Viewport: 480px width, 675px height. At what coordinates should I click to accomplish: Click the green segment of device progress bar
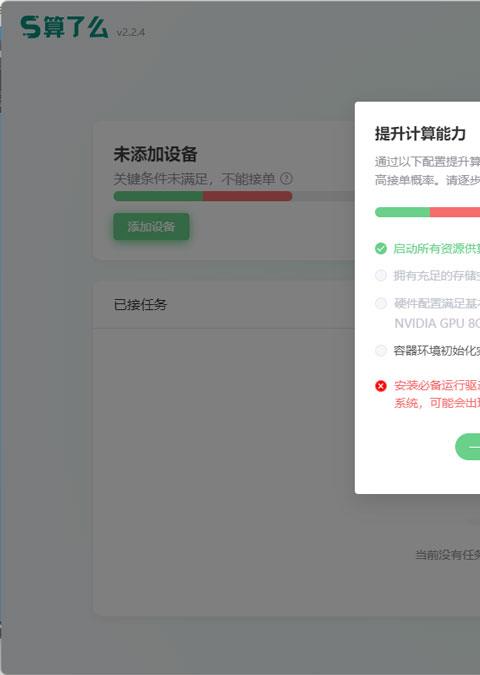pos(158,196)
